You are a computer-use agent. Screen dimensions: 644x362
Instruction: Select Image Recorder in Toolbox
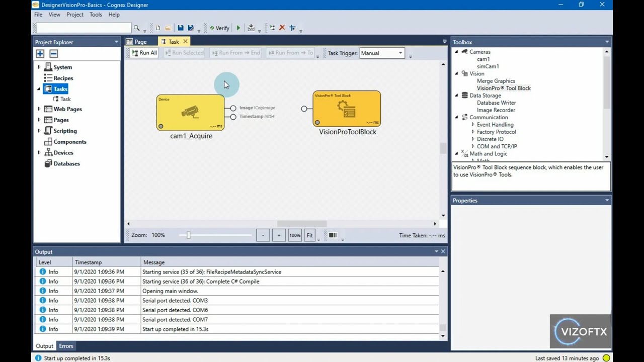coord(496,110)
